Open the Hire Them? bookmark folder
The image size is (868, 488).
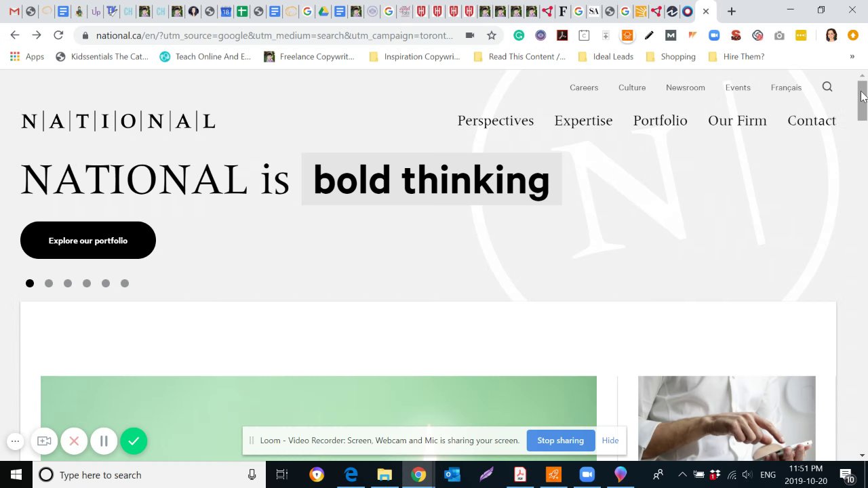tap(736, 56)
